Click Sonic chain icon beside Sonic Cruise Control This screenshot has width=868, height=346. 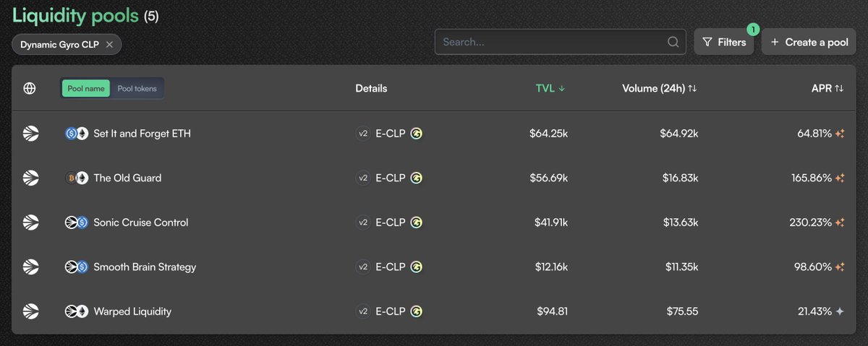coord(30,222)
